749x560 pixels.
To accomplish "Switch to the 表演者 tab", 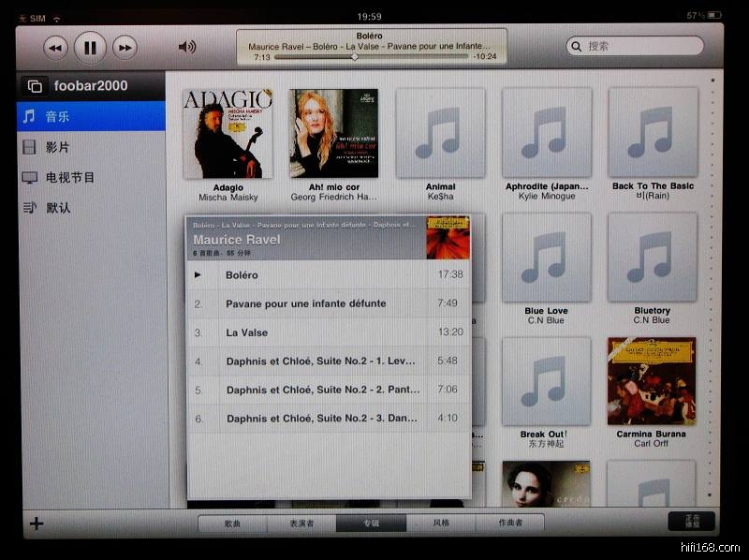I will 301,523.
